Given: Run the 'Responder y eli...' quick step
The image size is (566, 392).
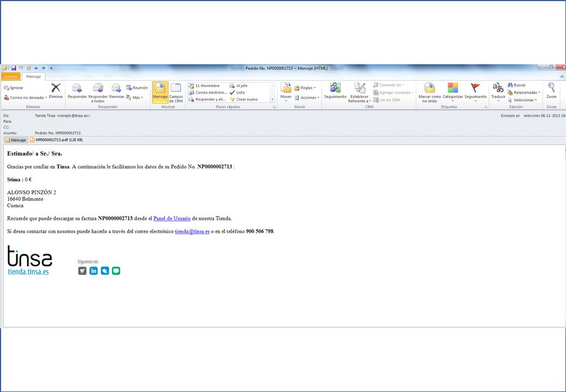Looking at the screenshot, I should [x=207, y=100].
